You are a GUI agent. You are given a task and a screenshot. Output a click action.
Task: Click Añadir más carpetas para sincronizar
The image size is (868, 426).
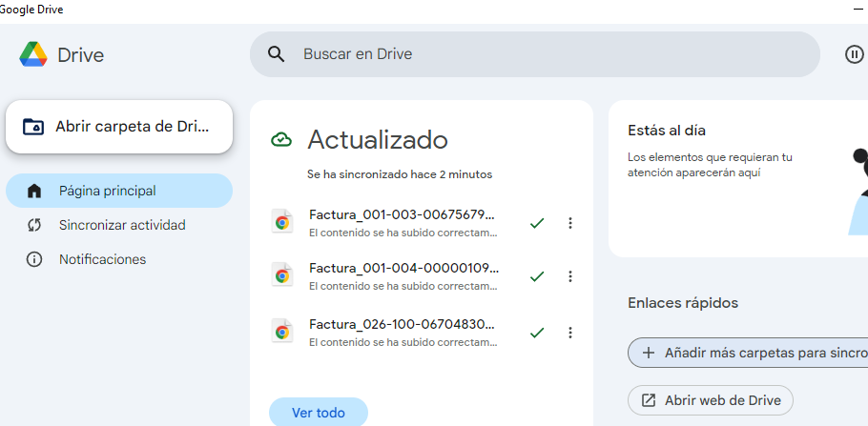pos(747,353)
